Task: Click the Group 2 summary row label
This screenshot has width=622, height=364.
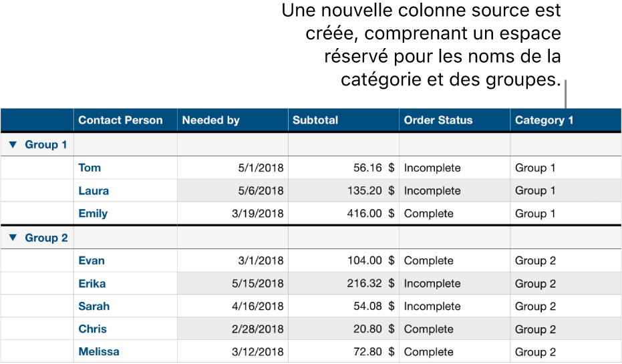Action: (46, 238)
